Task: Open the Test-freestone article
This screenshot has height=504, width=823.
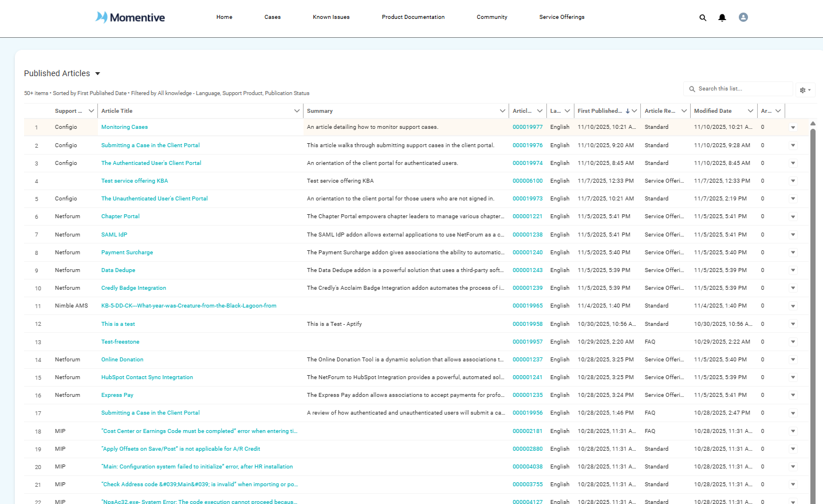Action: pyautogui.click(x=120, y=342)
